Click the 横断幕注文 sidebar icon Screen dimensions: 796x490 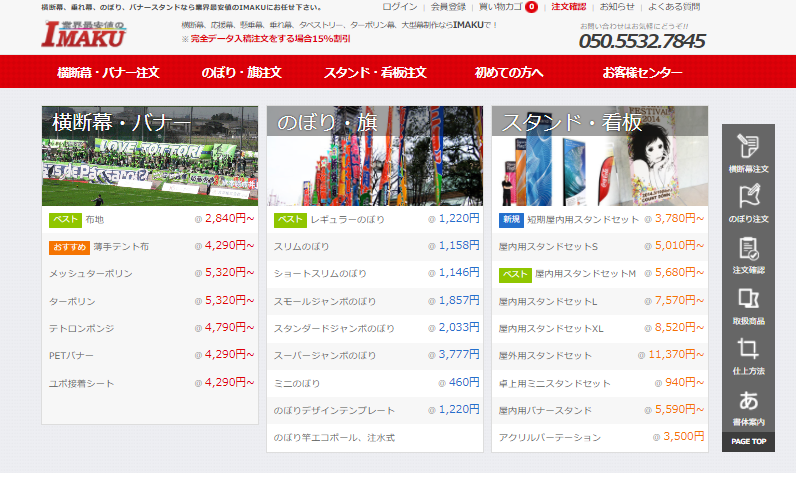748,151
